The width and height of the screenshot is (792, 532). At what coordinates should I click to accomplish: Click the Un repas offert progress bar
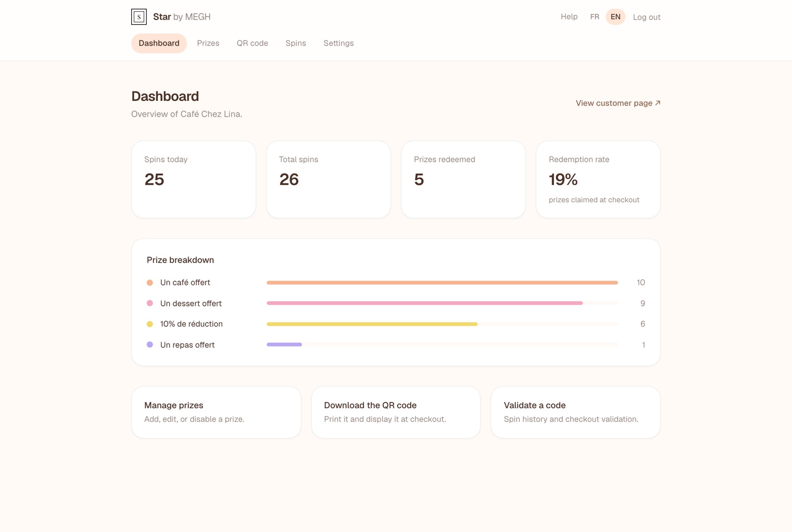click(x=442, y=345)
